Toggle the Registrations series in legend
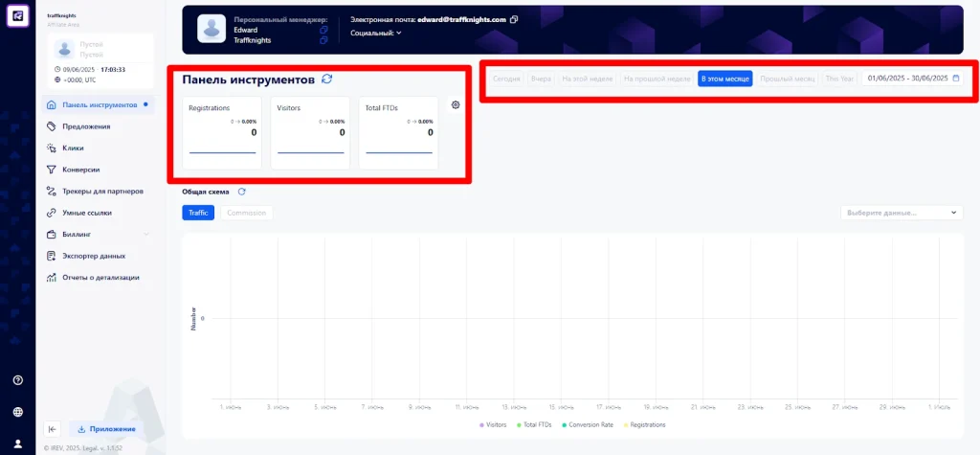Image resolution: width=980 pixels, height=455 pixels. click(x=644, y=425)
